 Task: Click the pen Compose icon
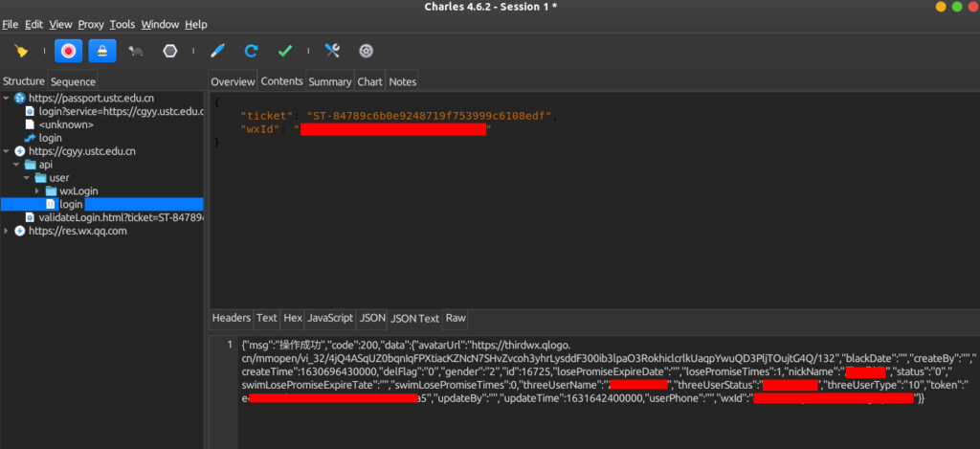[x=217, y=51]
